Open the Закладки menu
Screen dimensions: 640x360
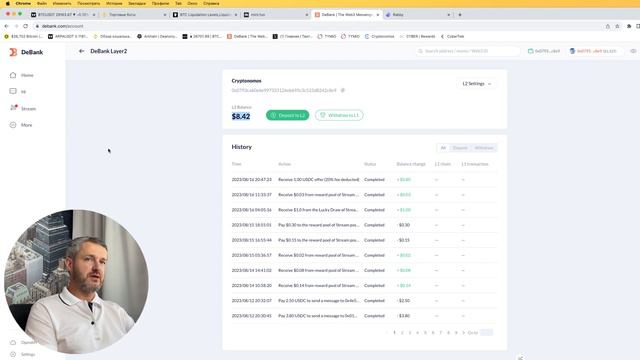pyautogui.click(x=137, y=3)
